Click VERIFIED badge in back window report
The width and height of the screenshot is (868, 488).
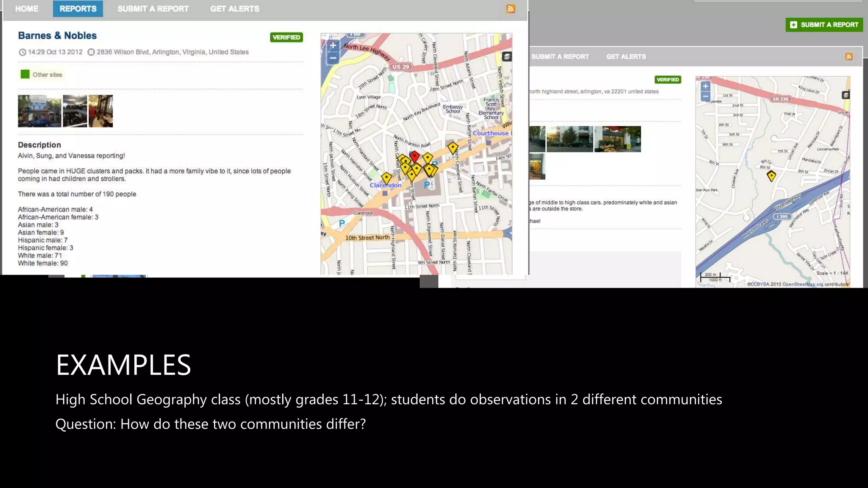click(x=668, y=80)
